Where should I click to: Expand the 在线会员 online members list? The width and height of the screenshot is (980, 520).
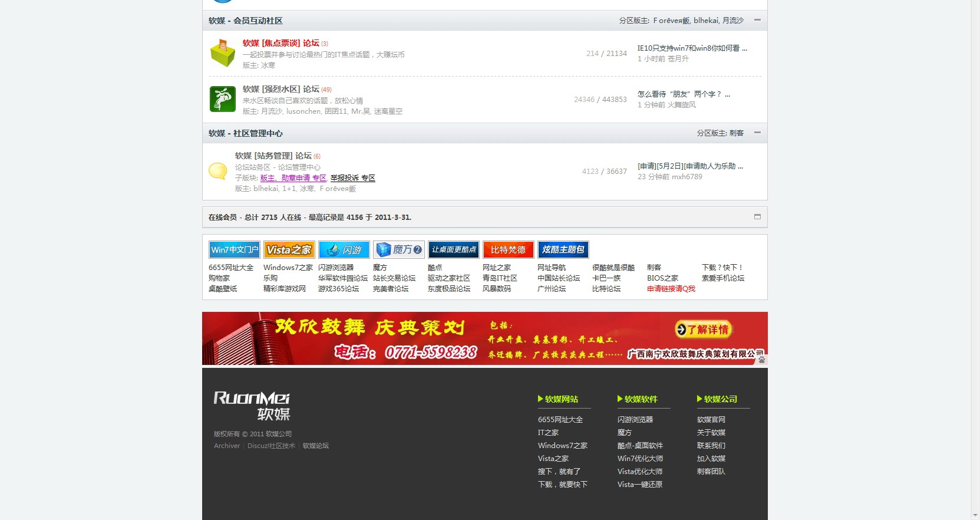(757, 217)
